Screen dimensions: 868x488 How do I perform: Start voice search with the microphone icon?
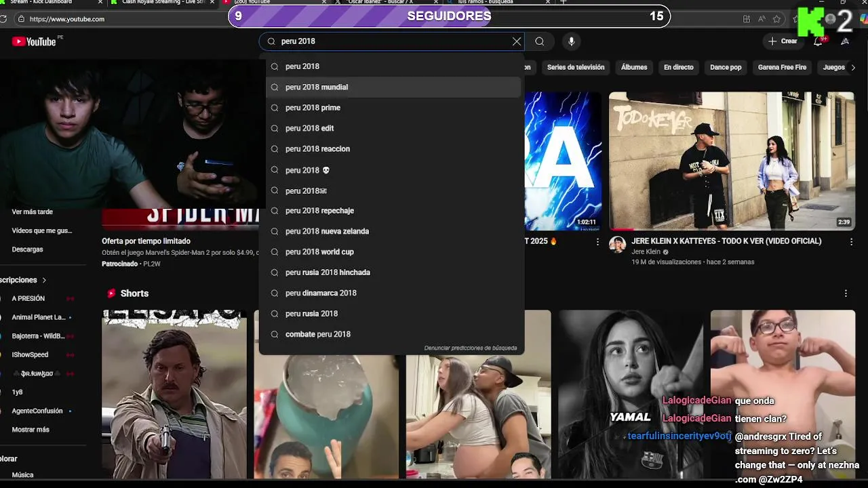571,41
